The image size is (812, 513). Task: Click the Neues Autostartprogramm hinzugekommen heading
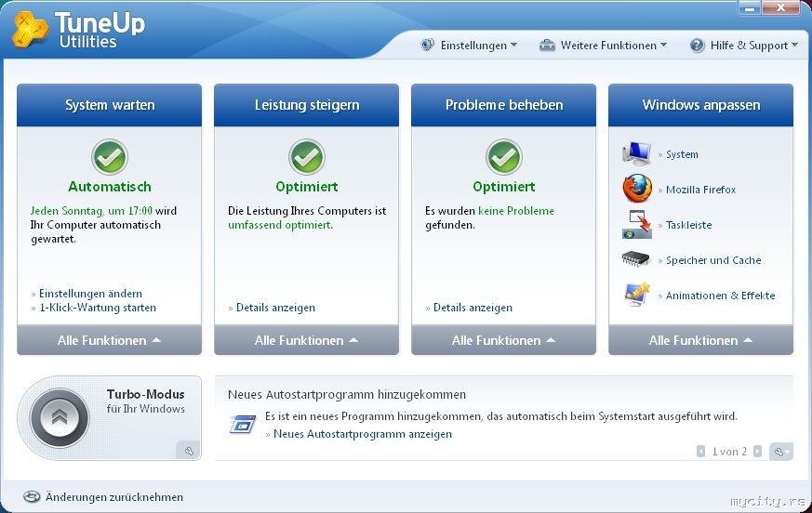pos(347,394)
